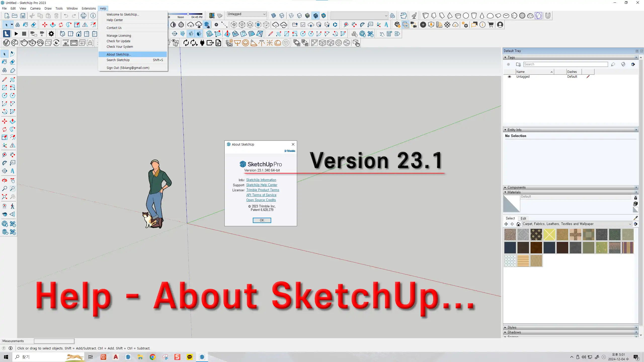This screenshot has width=644, height=362.
Task: Pick the yellow crossed fabric swatch
Action: coord(549,235)
